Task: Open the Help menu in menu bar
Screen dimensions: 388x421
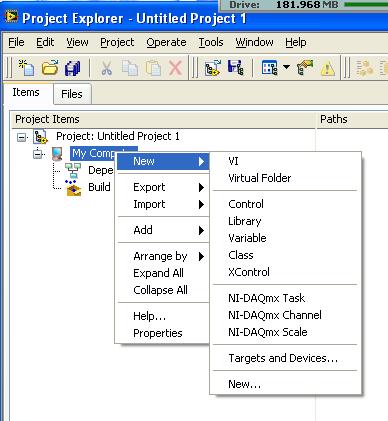Action: 296,42
